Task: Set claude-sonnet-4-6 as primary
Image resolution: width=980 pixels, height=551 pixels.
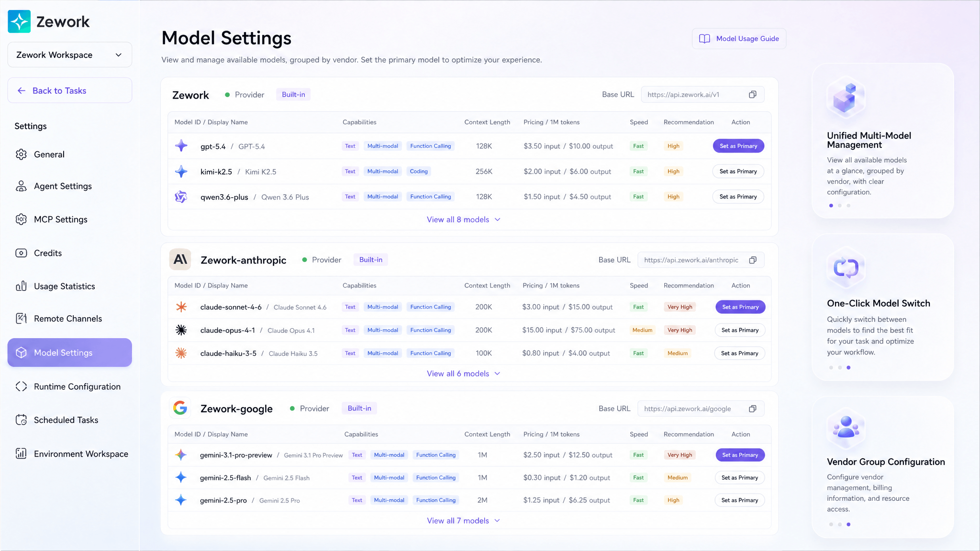Action: pyautogui.click(x=740, y=307)
